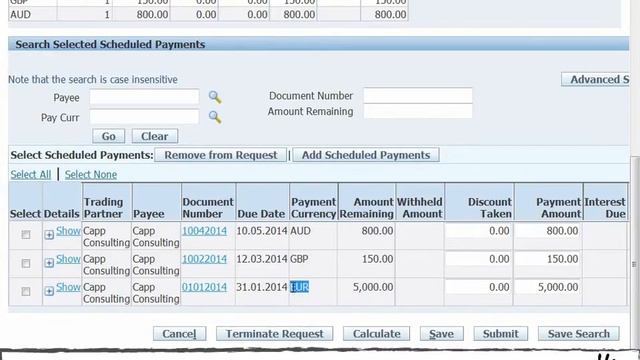Show details for document 10022014
The width and height of the screenshot is (640, 360).
(x=68, y=259)
